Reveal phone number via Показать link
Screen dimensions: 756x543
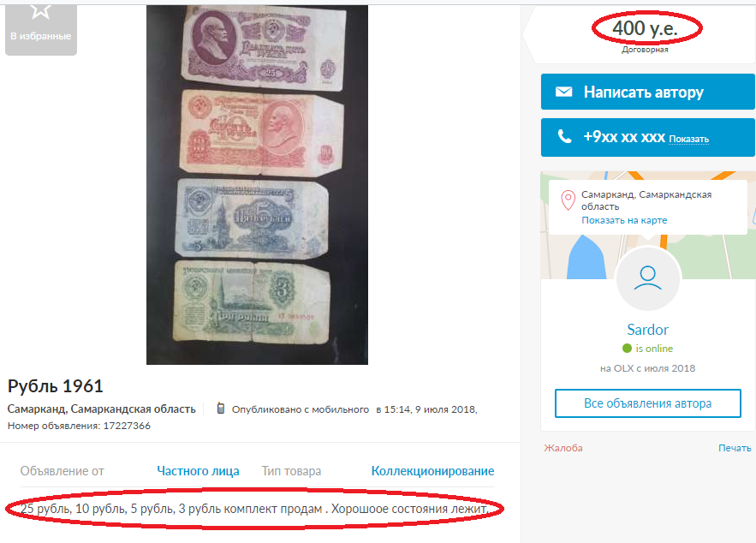688,140
